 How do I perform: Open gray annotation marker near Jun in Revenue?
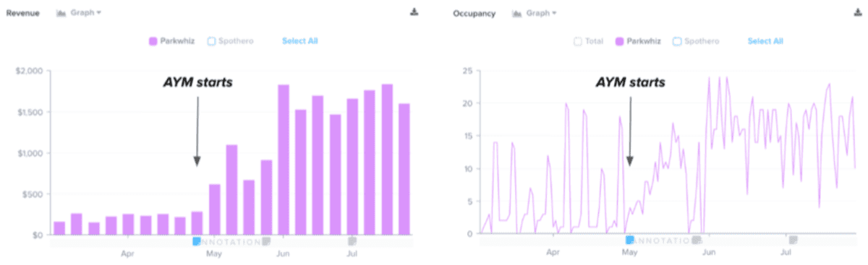(x=266, y=240)
